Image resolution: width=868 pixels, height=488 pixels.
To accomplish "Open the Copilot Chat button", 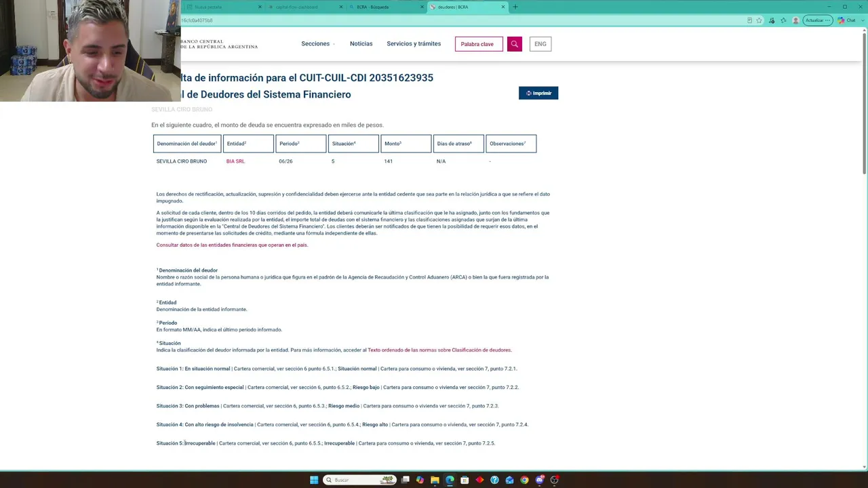I will click(846, 20).
